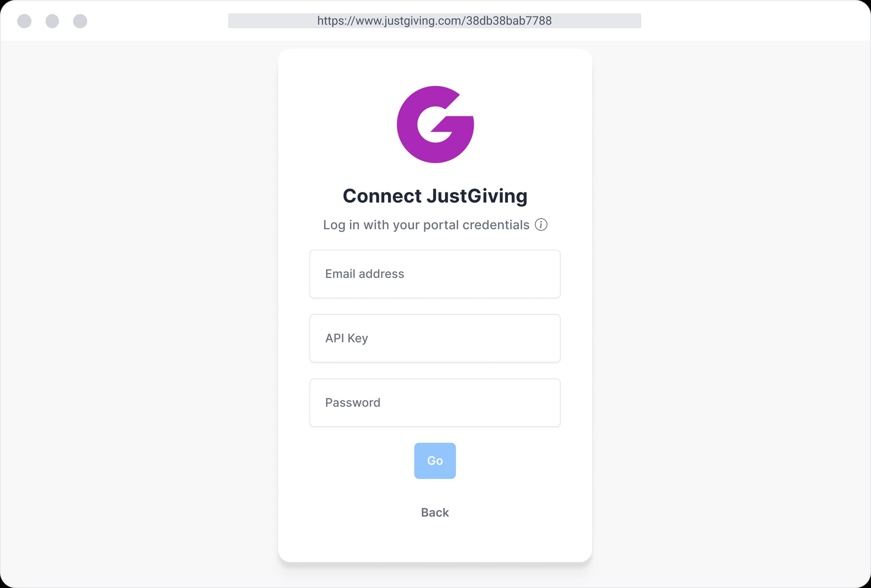The width and height of the screenshot is (871, 588).
Task: Click the first gray window control dot
Action: 25,21
